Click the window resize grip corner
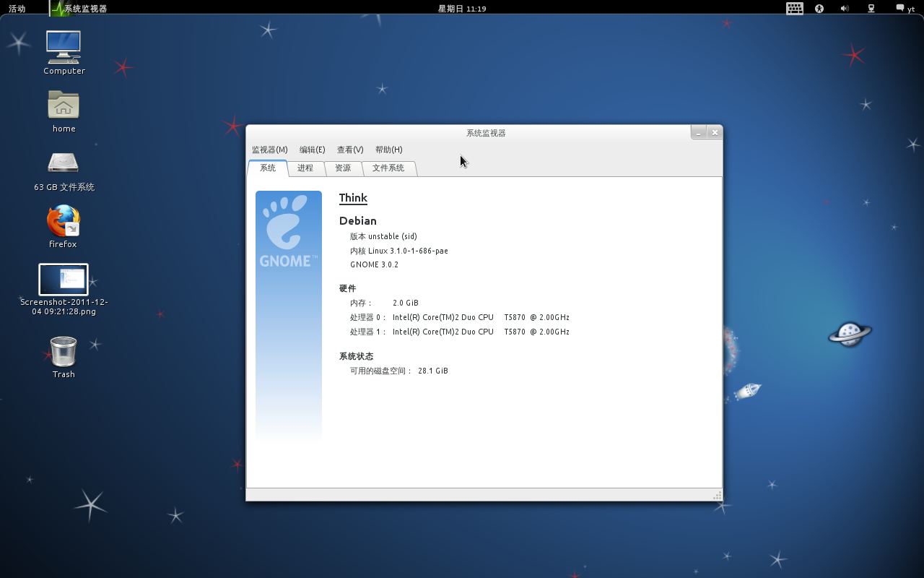 click(717, 496)
